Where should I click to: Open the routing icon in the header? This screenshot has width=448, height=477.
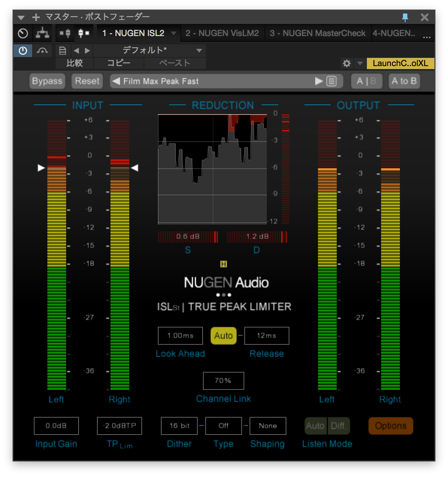(42, 33)
